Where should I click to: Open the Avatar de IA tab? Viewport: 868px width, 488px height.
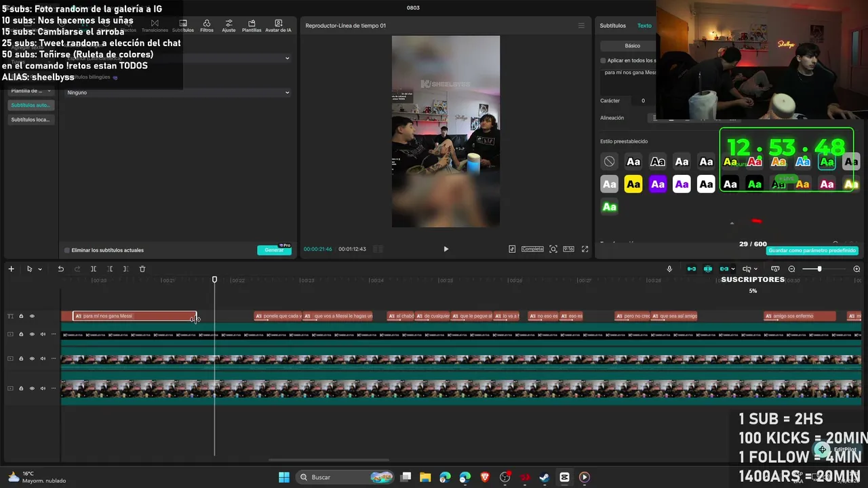[x=278, y=26]
